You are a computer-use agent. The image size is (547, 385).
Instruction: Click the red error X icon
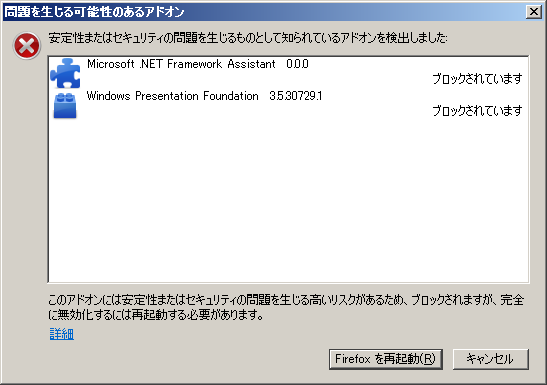pyautogui.click(x=27, y=46)
